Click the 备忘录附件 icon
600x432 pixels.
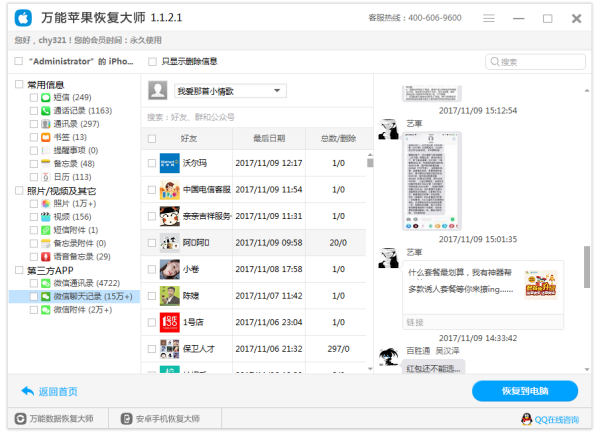pyautogui.click(x=46, y=243)
